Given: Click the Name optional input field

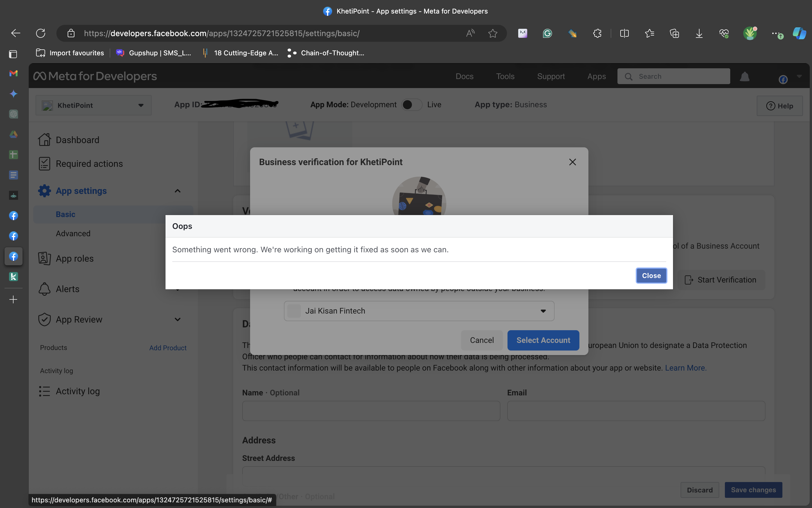Looking at the screenshot, I should [371, 411].
